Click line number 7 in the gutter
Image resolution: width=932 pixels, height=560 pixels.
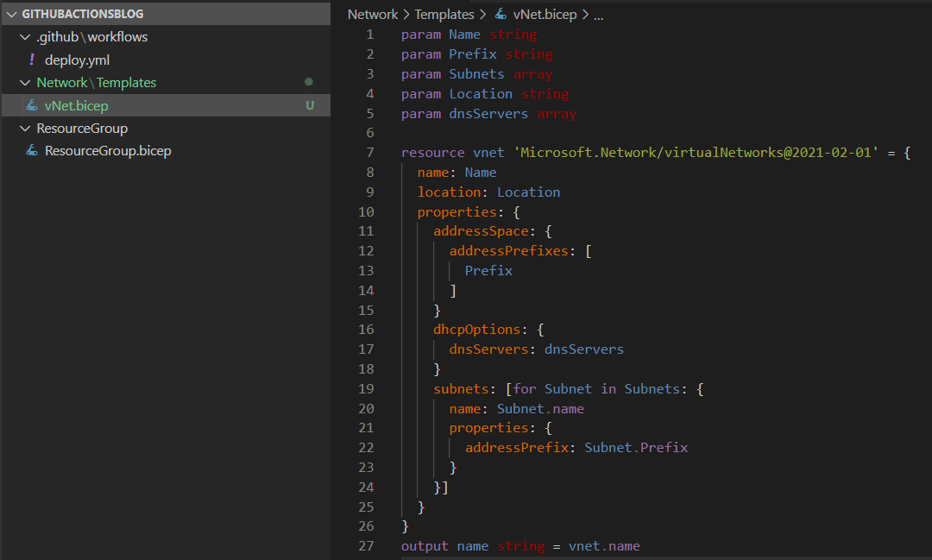click(x=369, y=153)
